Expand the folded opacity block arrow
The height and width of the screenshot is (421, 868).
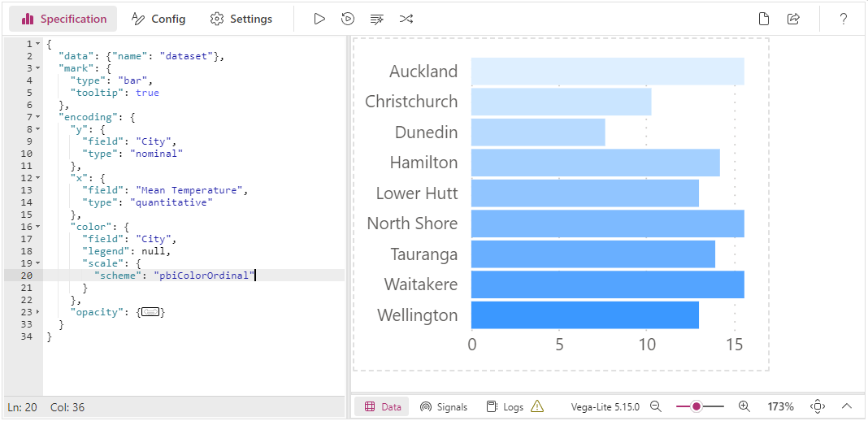[37, 312]
